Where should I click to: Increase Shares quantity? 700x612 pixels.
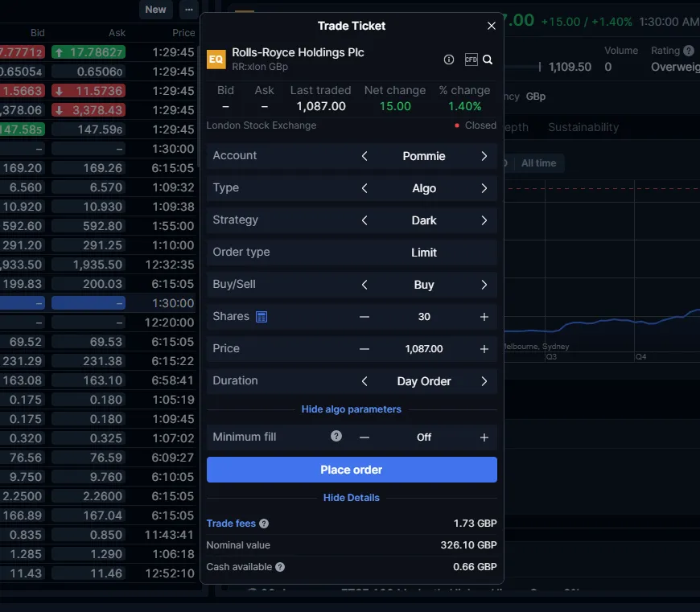coord(484,317)
